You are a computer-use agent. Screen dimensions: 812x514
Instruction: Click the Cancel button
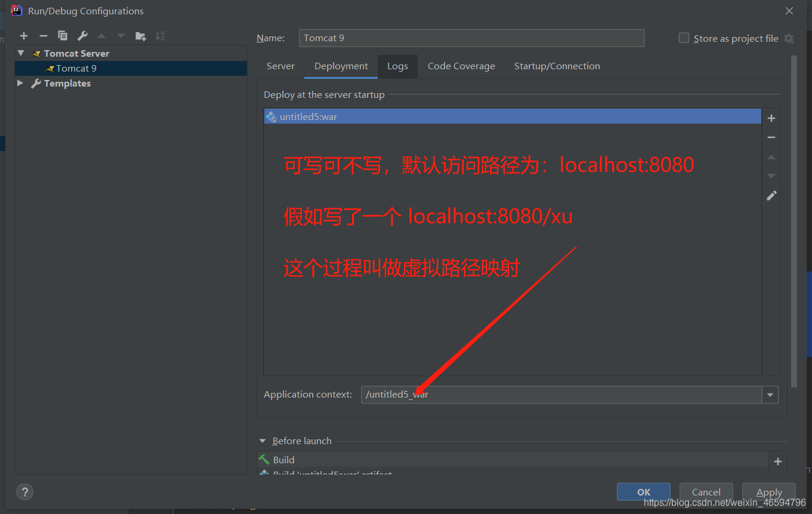click(706, 492)
